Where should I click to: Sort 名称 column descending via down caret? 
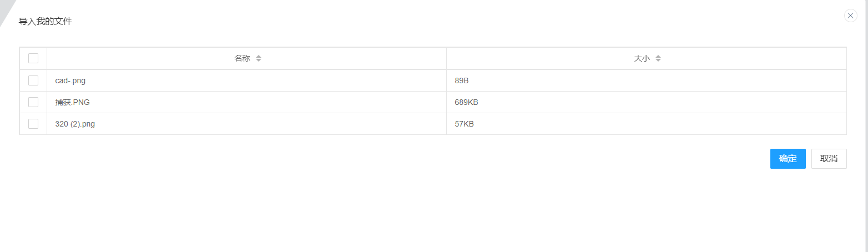point(259,61)
